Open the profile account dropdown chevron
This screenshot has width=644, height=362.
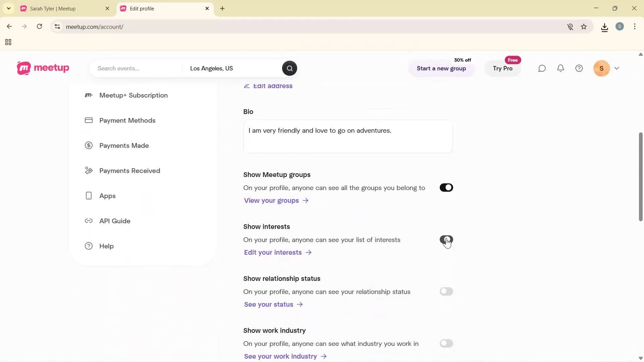(x=617, y=68)
